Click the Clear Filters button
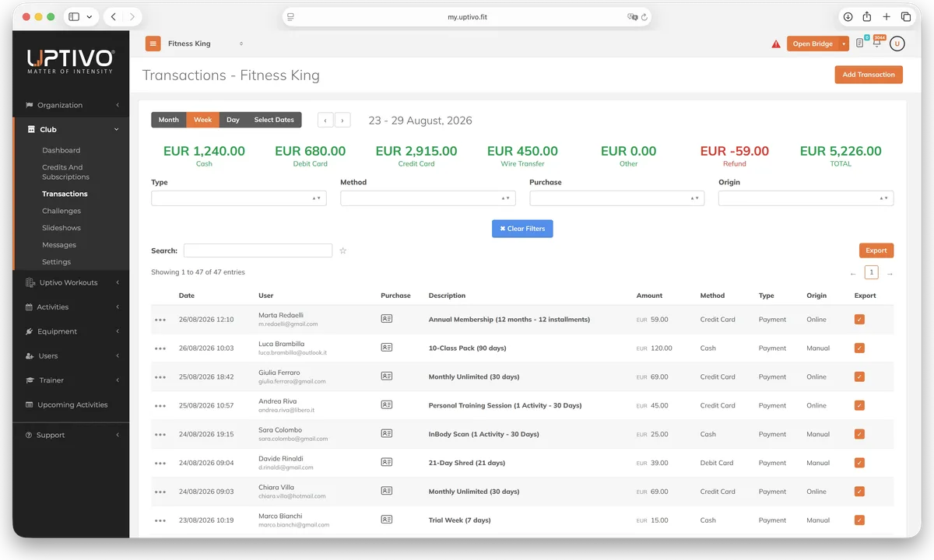 (x=522, y=229)
